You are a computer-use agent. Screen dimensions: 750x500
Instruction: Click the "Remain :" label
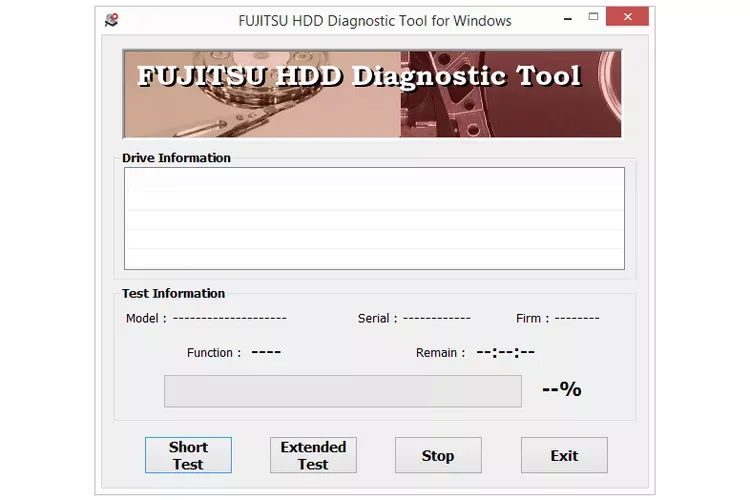[441, 353]
